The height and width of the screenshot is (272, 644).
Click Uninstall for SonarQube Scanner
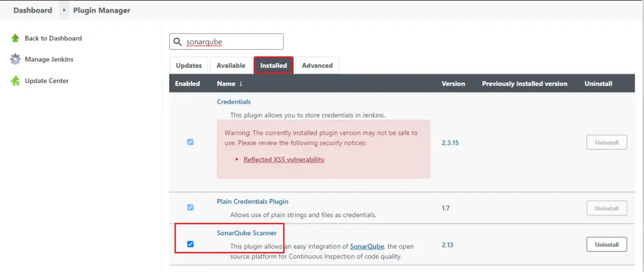click(607, 244)
